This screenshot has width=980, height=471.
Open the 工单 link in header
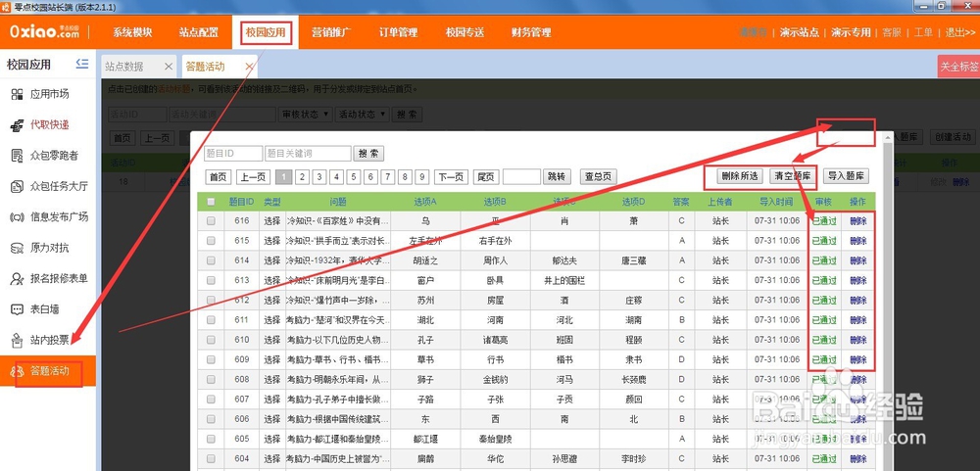pos(923,32)
